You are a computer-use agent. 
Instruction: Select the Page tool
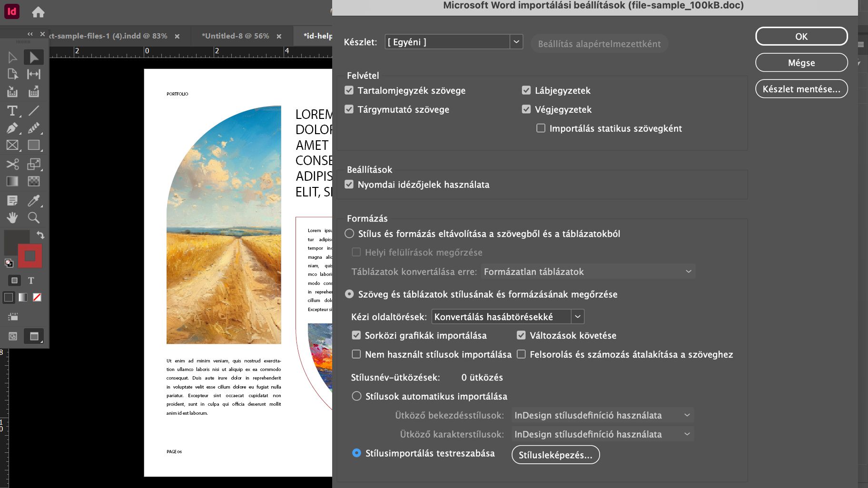[x=12, y=74]
